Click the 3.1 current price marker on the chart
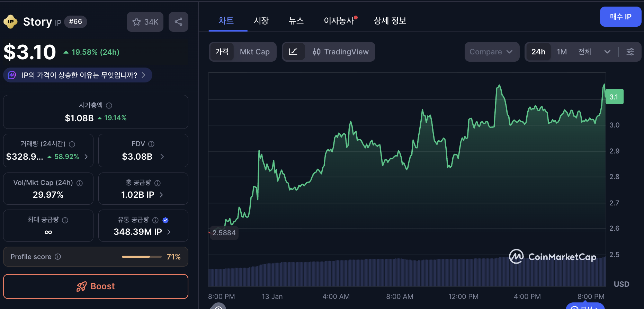 coord(614,97)
